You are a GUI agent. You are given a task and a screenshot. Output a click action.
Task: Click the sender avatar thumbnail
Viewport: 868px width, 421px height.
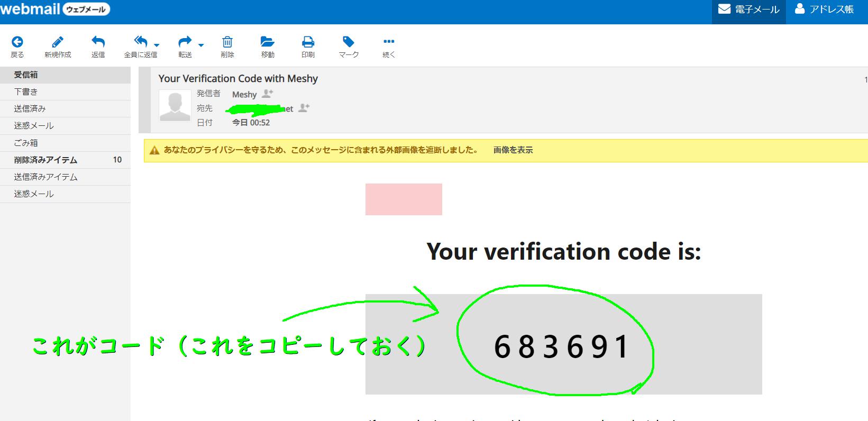pos(175,106)
